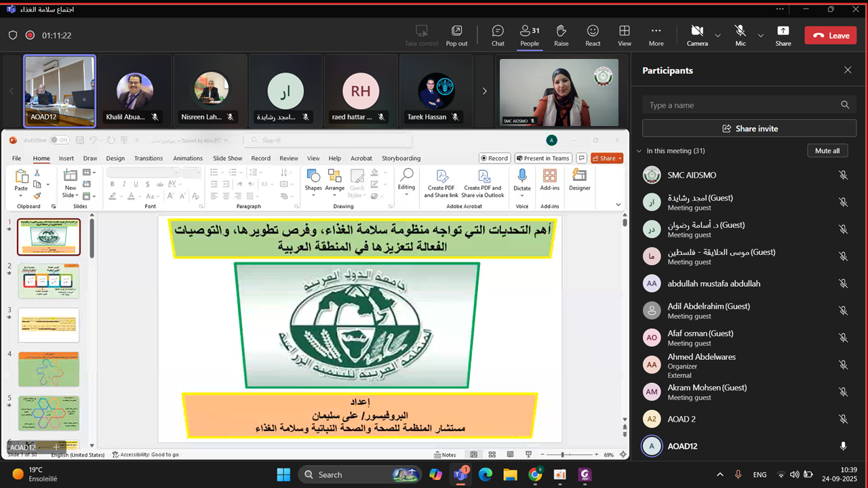Click the Share invite button
Image resolution: width=868 pixels, height=488 pixels.
coord(749,128)
